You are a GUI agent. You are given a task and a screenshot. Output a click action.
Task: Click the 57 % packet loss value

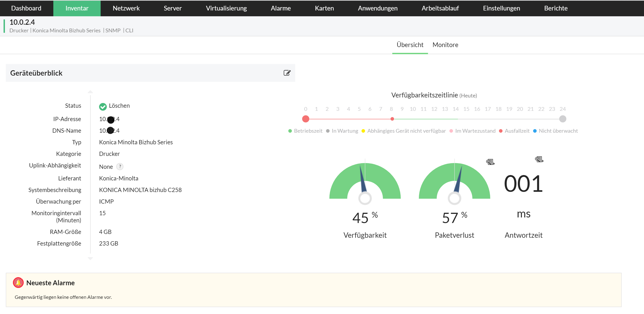pos(454,217)
